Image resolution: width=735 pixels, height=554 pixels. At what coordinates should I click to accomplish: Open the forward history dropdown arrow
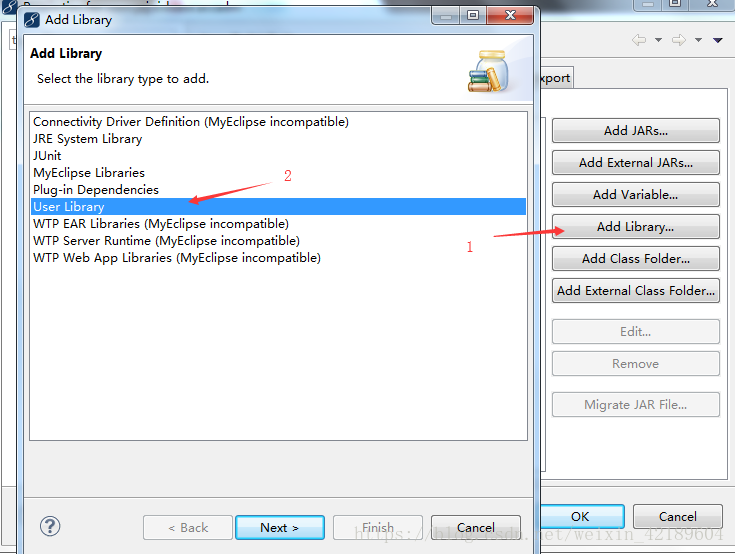pos(698,40)
